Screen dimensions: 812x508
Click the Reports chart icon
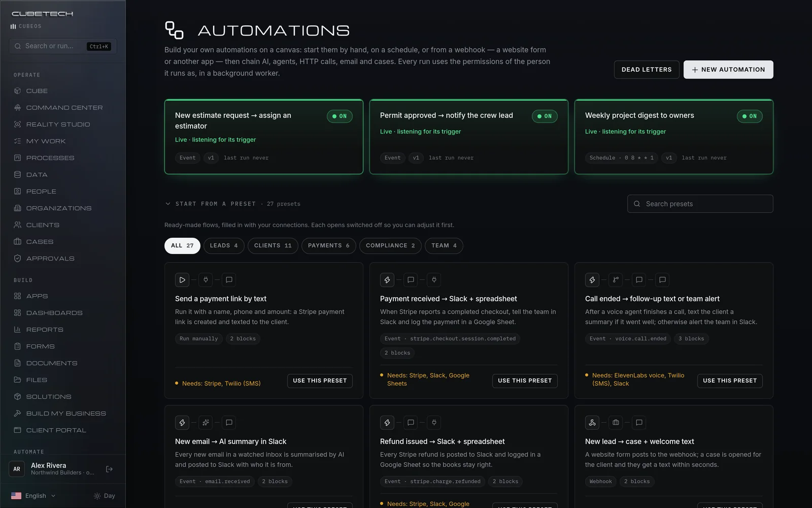click(x=18, y=330)
